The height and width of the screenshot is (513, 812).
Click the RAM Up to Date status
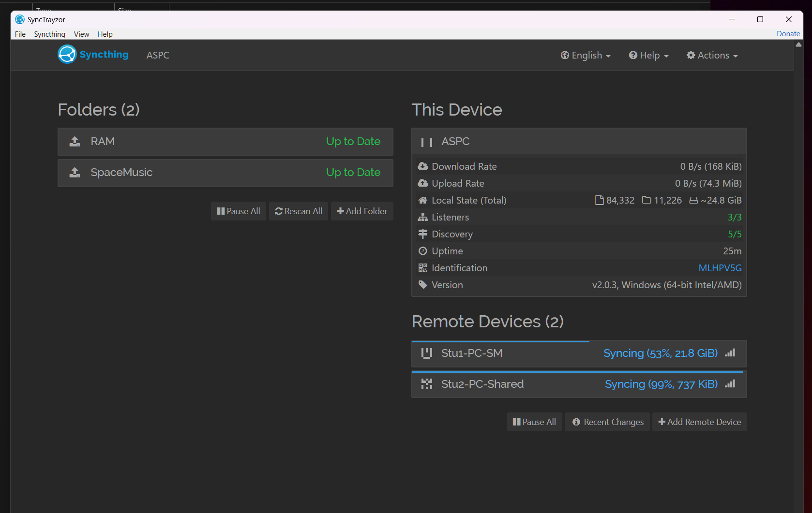[x=353, y=142]
